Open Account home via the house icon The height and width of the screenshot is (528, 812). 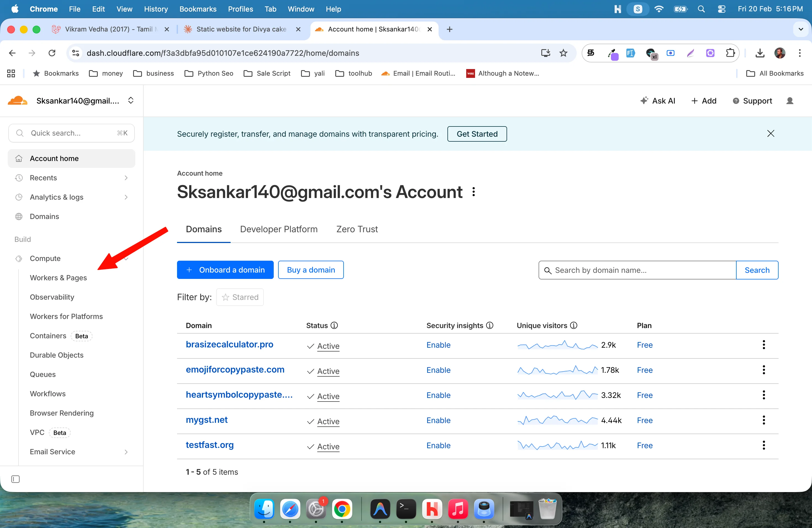pyautogui.click(x=19, y=158)
